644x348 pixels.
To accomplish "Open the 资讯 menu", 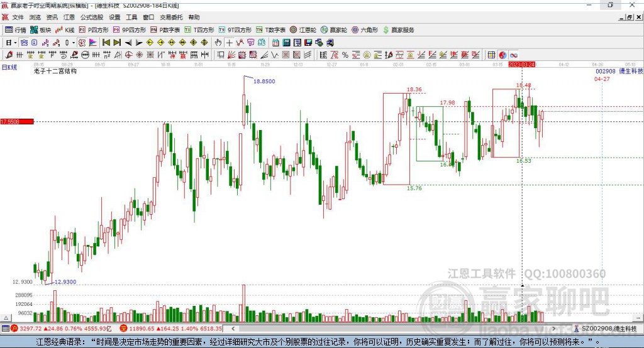I will [x=52, y=17].
